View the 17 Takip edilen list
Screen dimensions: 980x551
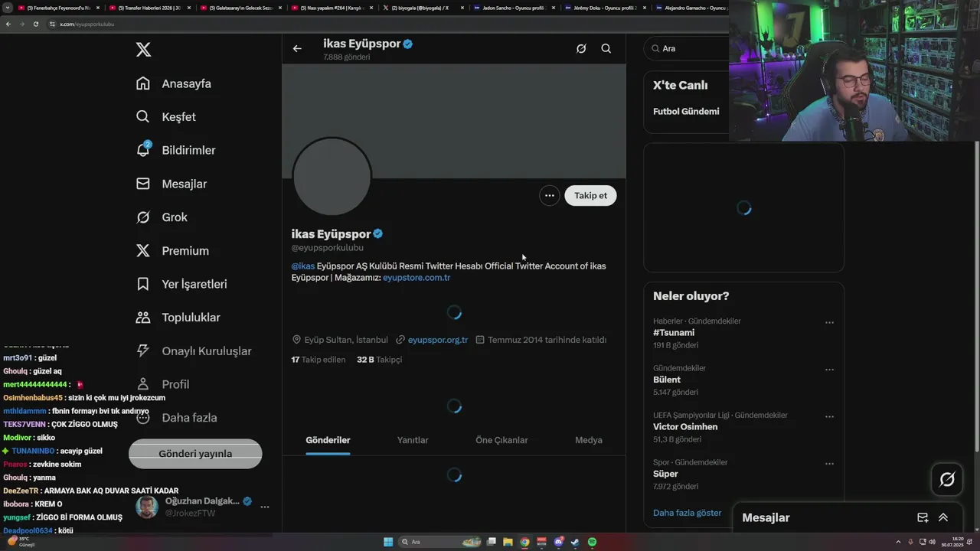tap(318, 360)
